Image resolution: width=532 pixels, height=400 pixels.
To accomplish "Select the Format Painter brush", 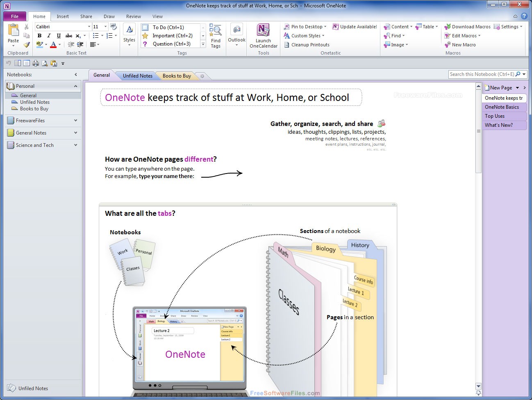I will point(27,45).
